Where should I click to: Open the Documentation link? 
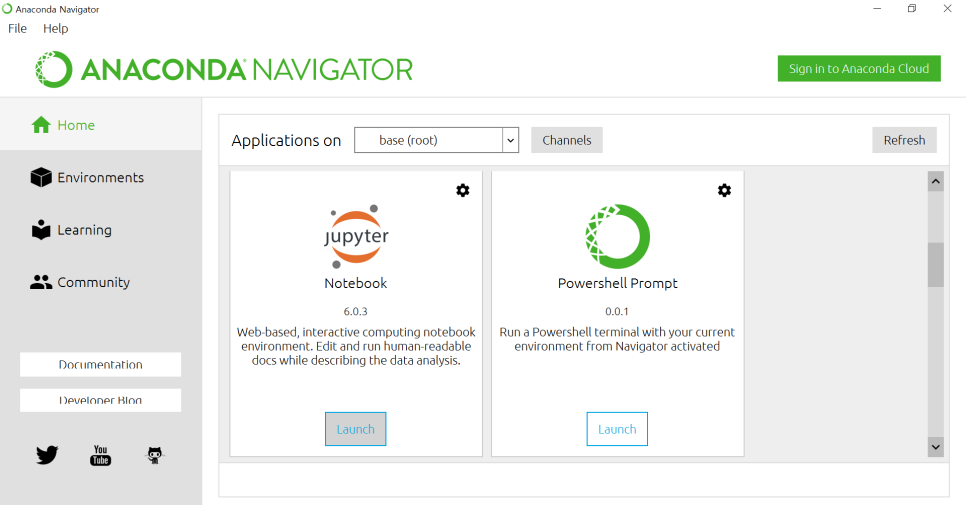100,364
